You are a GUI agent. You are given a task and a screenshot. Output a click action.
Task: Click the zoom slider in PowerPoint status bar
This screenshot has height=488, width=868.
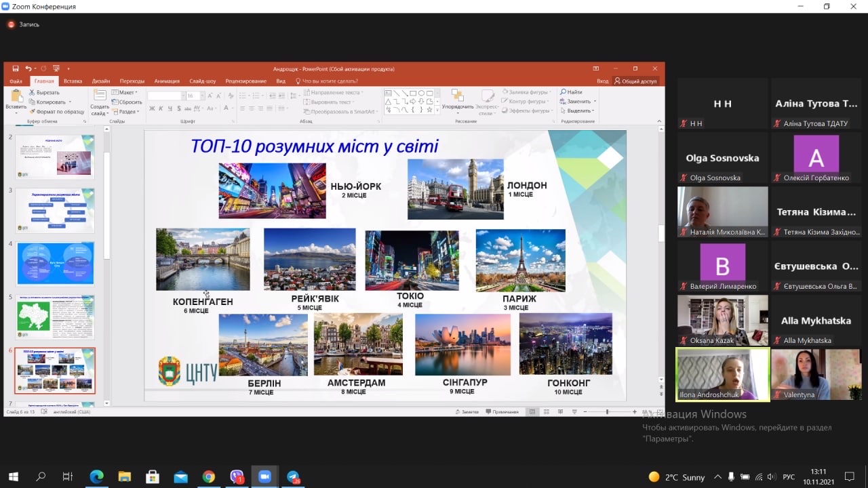pyautogui.click(x=607, y=411)
